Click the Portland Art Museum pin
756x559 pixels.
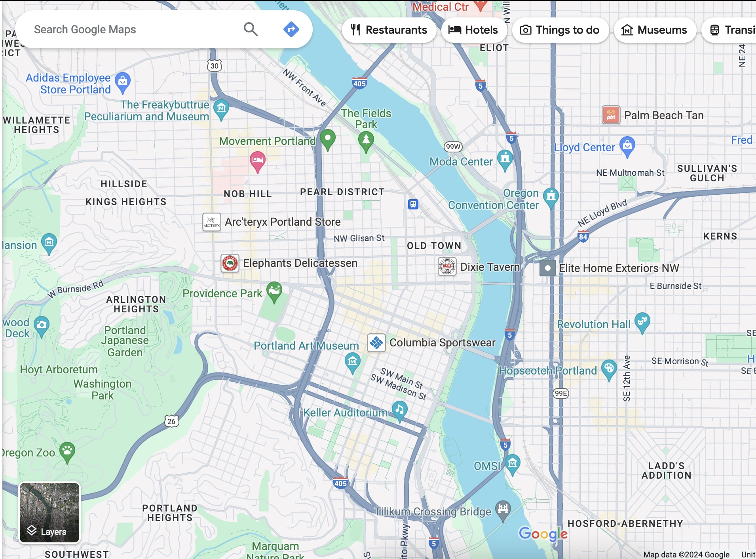352,363
